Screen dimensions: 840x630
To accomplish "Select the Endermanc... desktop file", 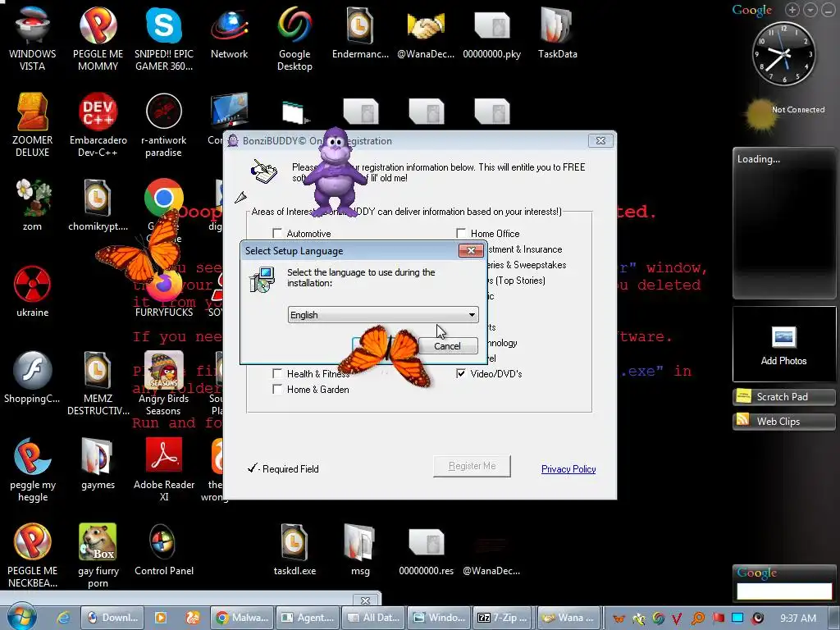I will tap(360, 33).
